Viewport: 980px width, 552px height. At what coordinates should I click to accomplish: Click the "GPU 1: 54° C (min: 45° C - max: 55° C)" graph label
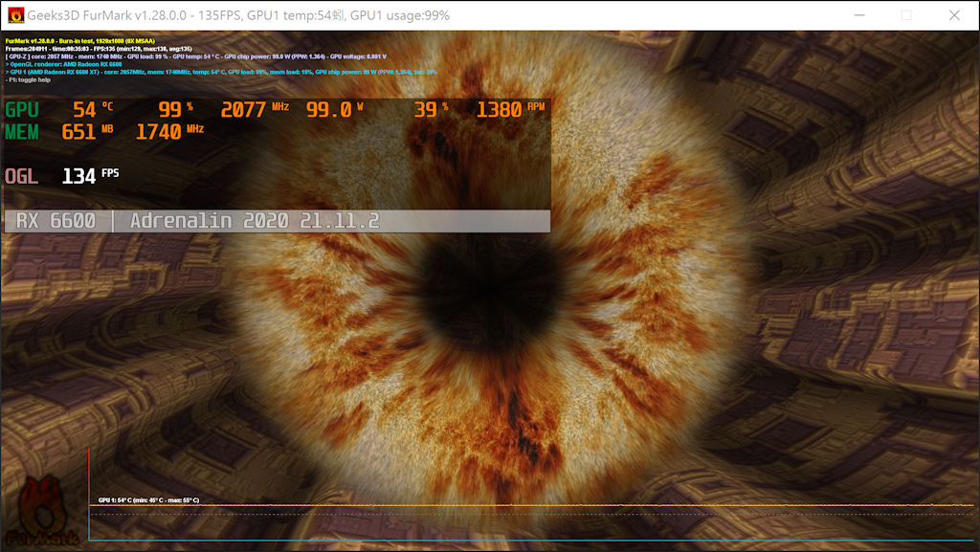pyautogui.click(x=148, y=500)
